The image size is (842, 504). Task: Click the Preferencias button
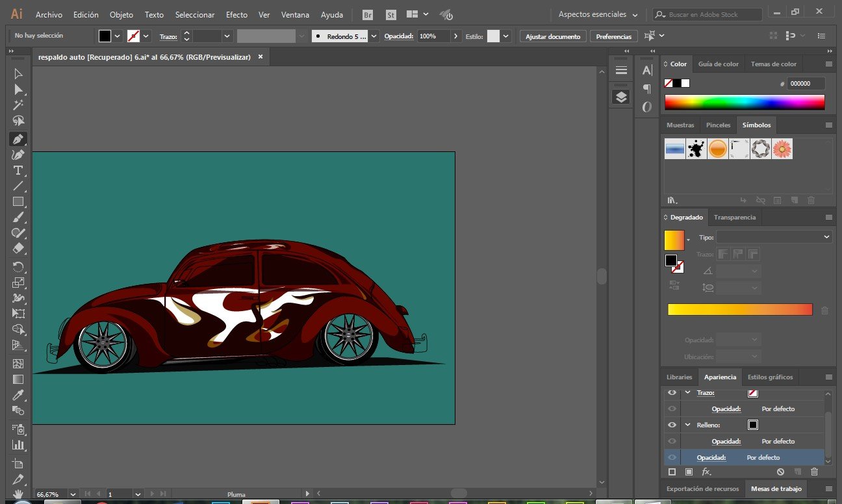pyautogui.click(x=613, y=36)
